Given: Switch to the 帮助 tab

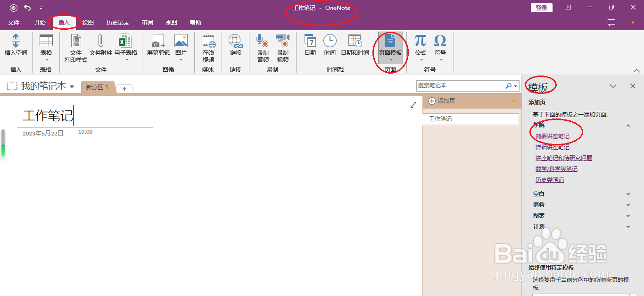Looking at the screenshot, I should 195,22.
